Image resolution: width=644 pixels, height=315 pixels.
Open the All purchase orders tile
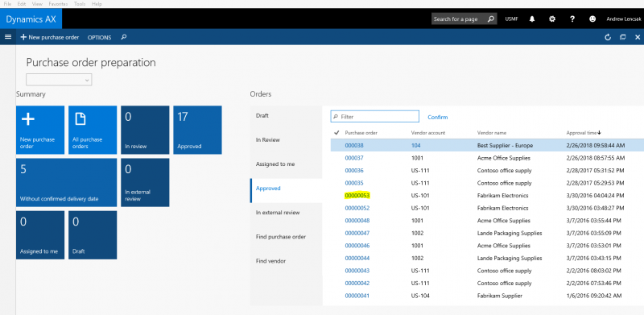93,130
